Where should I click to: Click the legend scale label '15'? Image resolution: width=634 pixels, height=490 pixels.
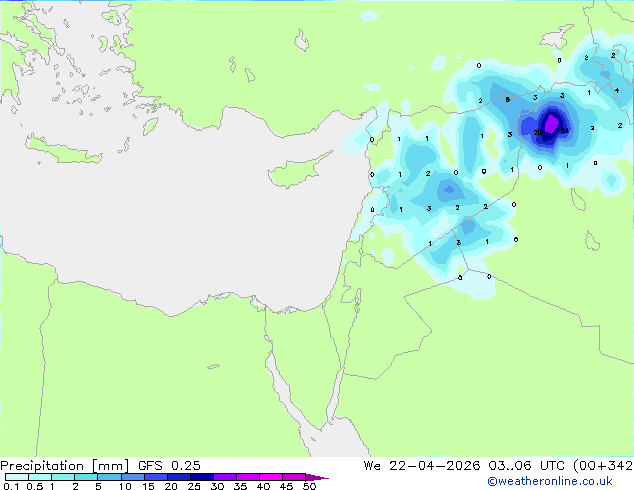[x=148, y=486]
